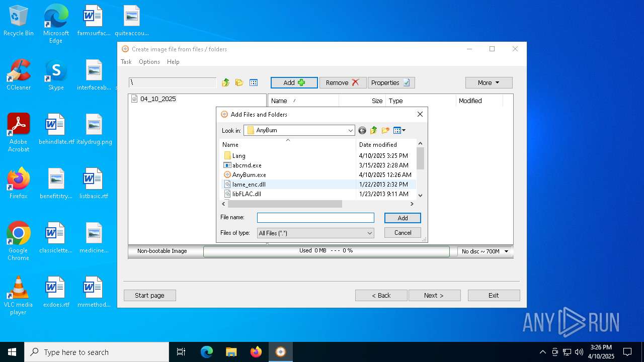This screenshot has width=644, height=362.
Task: Click the Start page button
Action: (149, 295)
